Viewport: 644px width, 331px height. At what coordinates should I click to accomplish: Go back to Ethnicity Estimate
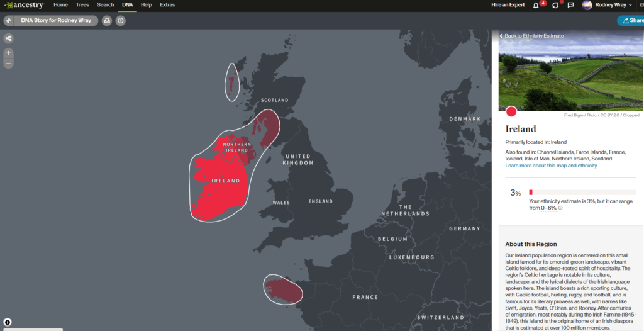pos(531,36)
